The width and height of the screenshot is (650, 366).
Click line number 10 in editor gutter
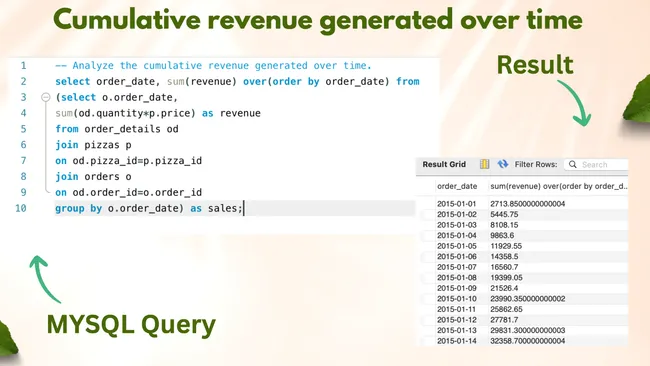[x=21, y=208]
